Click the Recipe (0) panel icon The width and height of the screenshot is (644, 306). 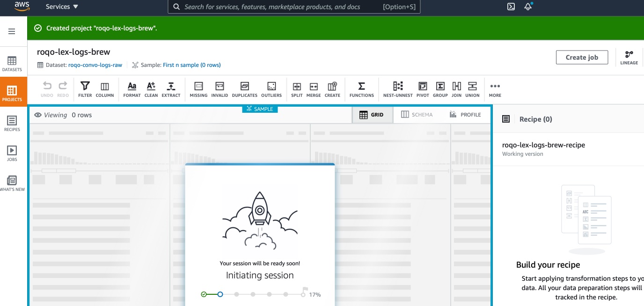(506, 119)
